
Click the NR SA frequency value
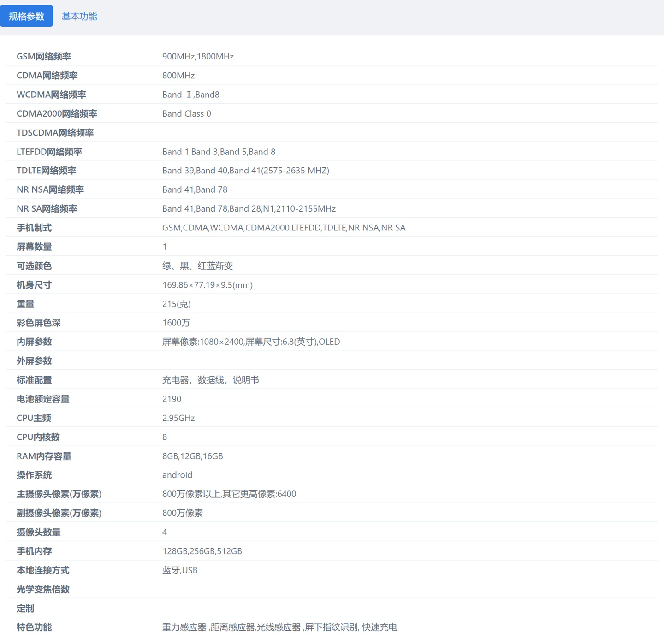tap(249, 208)
